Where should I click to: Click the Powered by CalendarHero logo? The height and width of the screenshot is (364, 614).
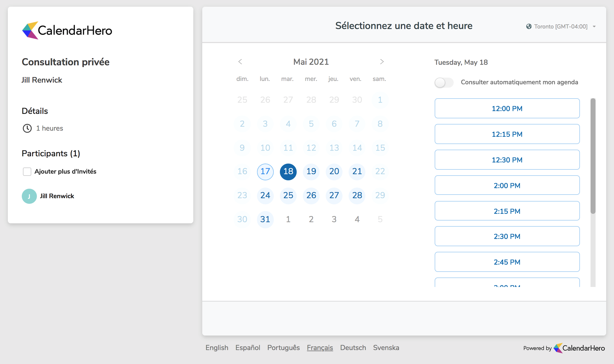click(x=579, y=348)
